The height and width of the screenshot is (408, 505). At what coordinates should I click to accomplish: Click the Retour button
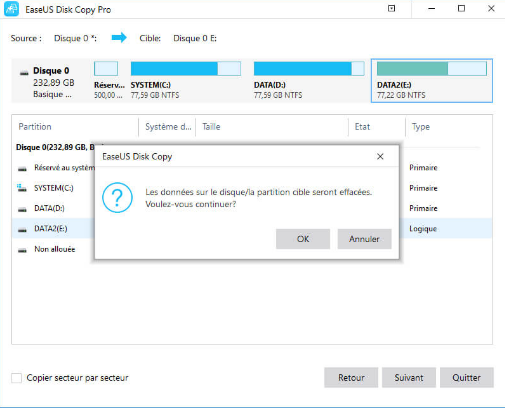click(x=351, y=378)
